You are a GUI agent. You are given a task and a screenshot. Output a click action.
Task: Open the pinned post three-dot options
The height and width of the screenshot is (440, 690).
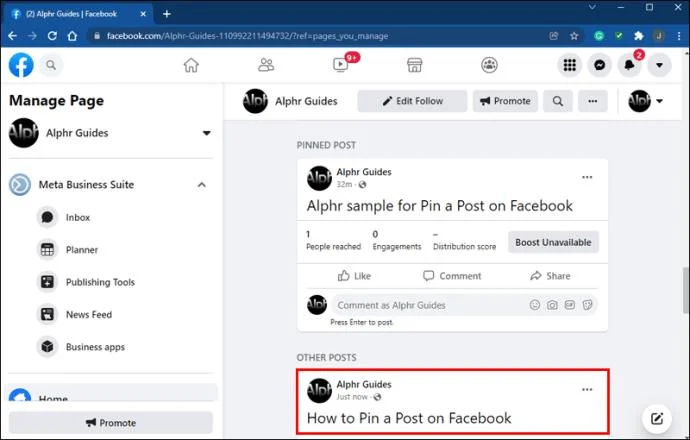coord(587,177)
